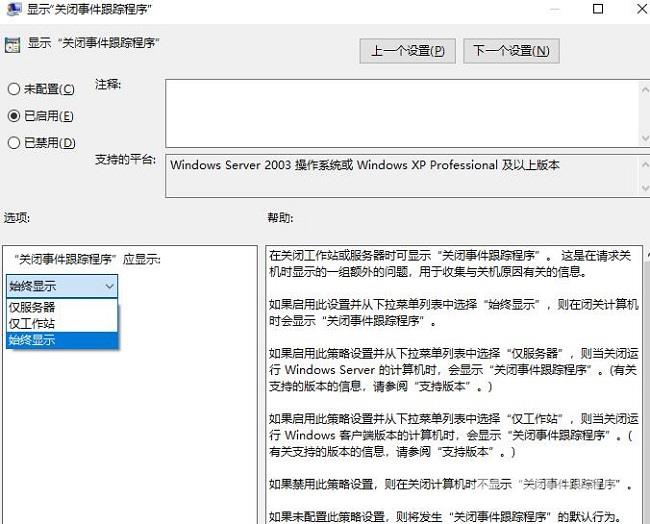Click the 支持的平台: label
The height and width of the screenshot is (524, 650).
click(125, 160)
